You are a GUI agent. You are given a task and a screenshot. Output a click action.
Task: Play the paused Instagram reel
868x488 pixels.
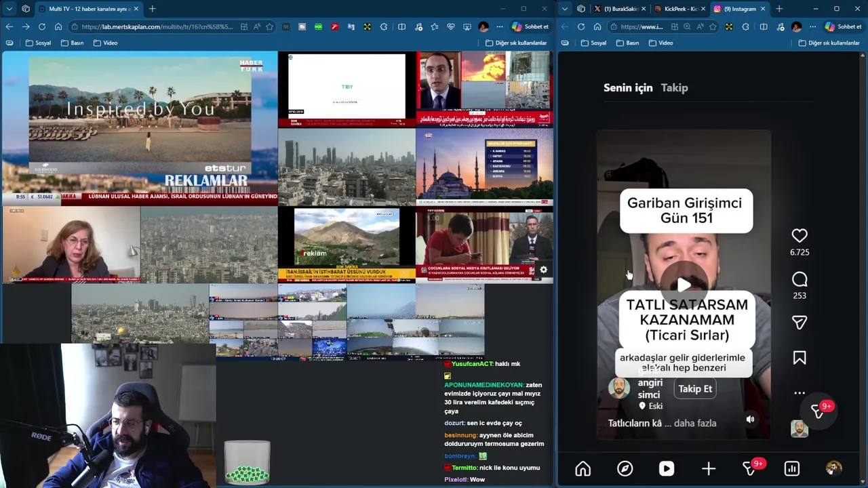[x=684, y=285]
